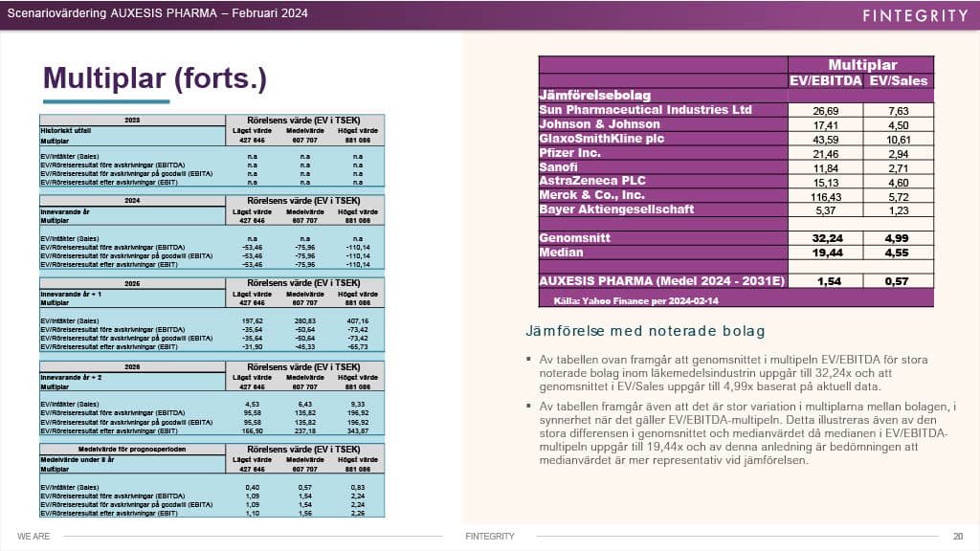980x551 pixels.
Task: Click the 'Merck & Co., Inc.' row name
Action: pyautogui.click(x=591, y=195)
